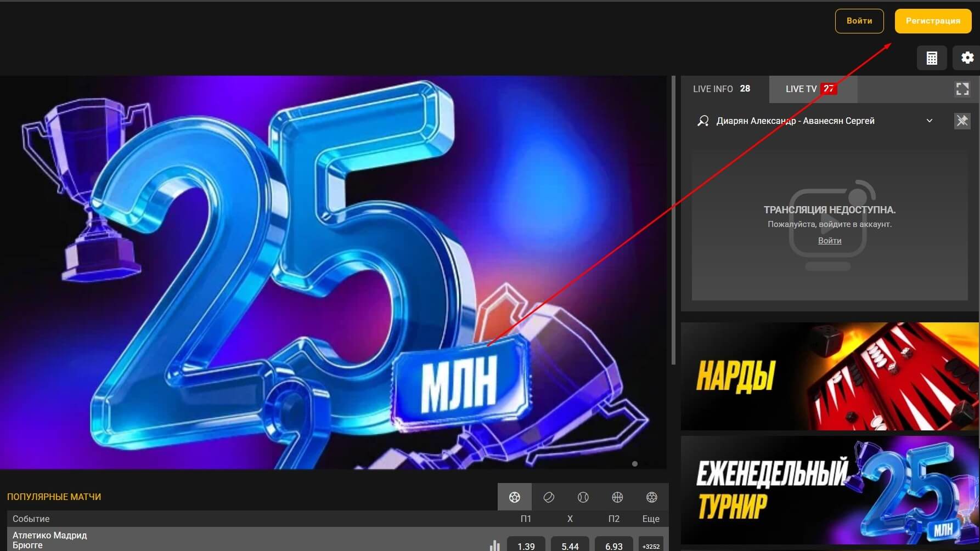Open the bet calculator icon
This screenshot has width=980, height=551.
click(x=932, y=58)
